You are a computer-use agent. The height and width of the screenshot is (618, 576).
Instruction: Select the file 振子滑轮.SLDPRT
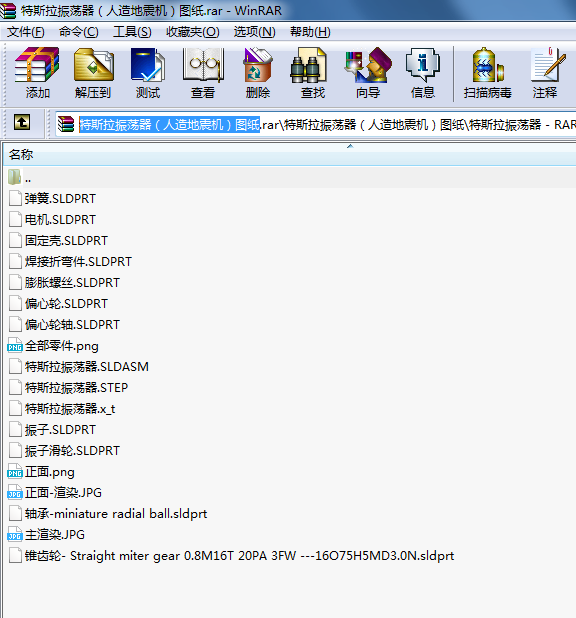[x=72, y=450]
